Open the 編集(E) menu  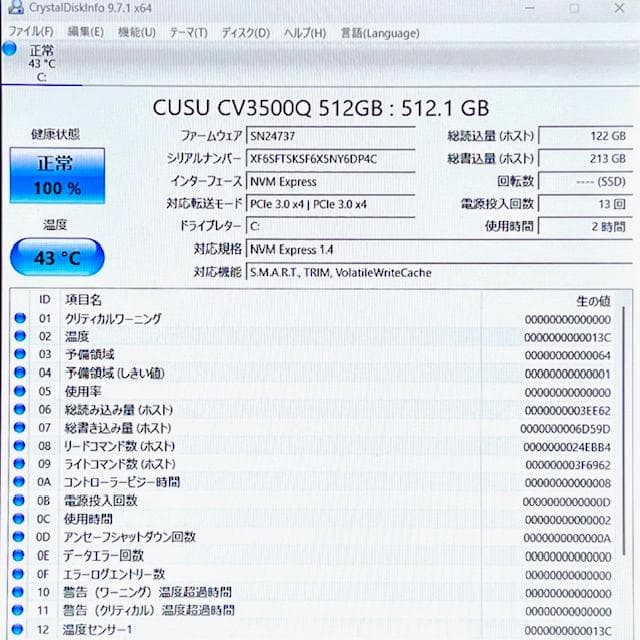pos(85,32)
